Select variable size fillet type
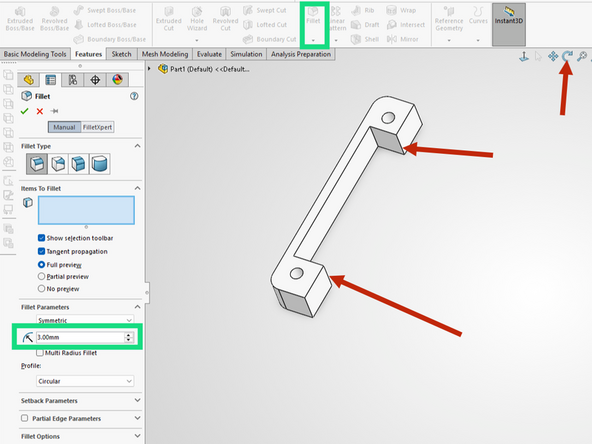The width and height of the screenshot is (592, 444). 58,164
